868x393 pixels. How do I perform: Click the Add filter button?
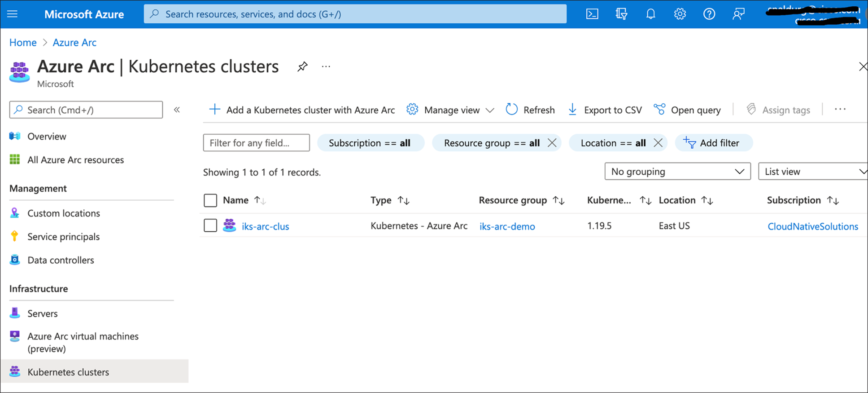[x=714, y=143]
